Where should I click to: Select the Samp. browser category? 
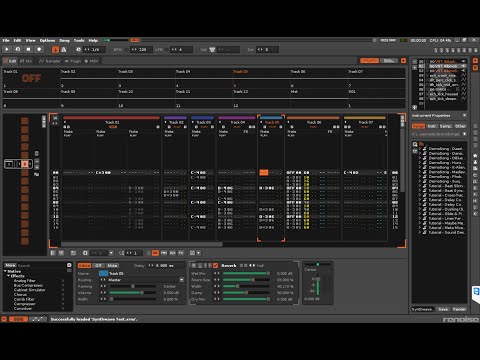446,126
